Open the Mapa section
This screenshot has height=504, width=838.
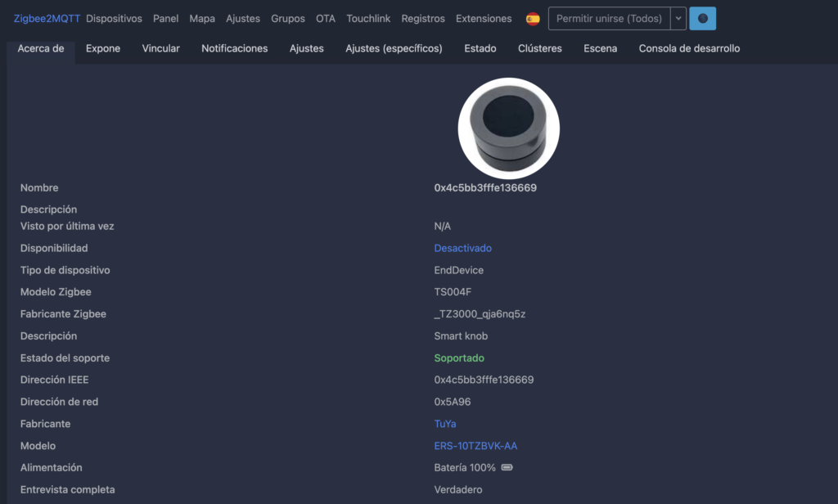tap(201, 17)
